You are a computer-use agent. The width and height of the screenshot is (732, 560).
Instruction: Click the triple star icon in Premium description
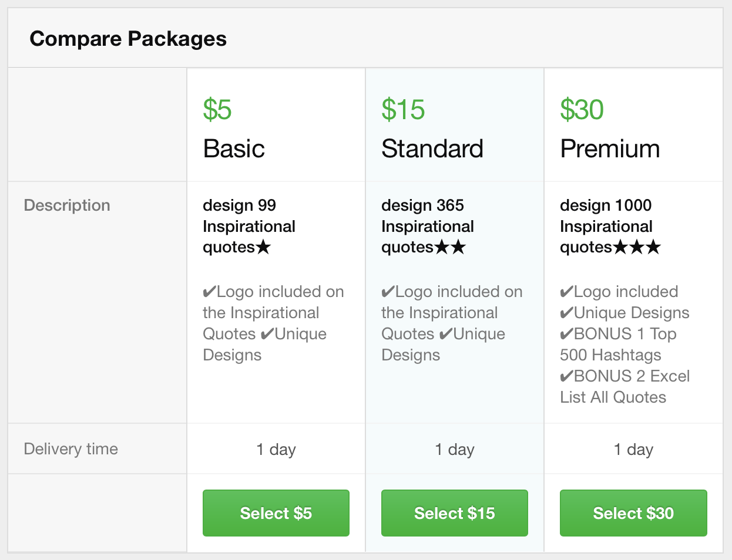coord(637,247)
